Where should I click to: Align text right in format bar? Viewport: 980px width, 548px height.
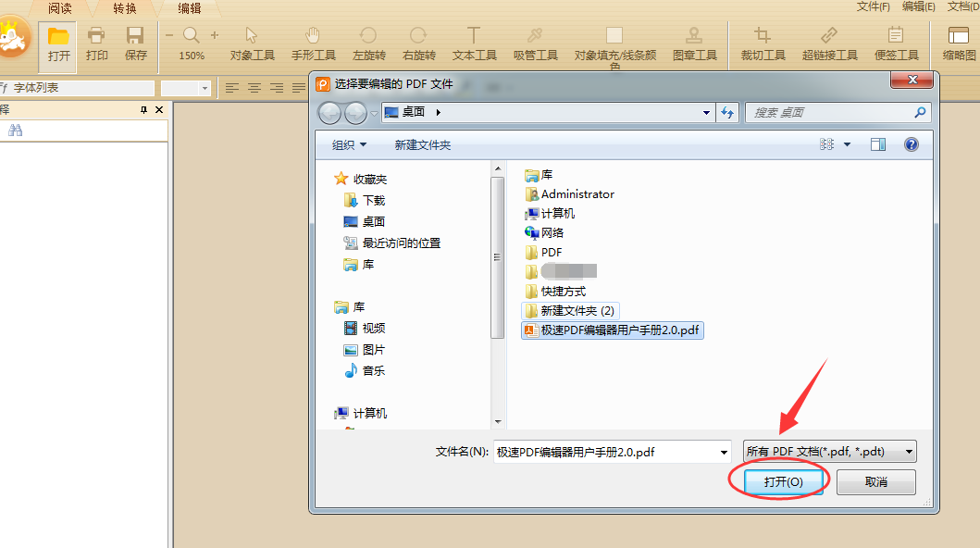tap(277, 88)
